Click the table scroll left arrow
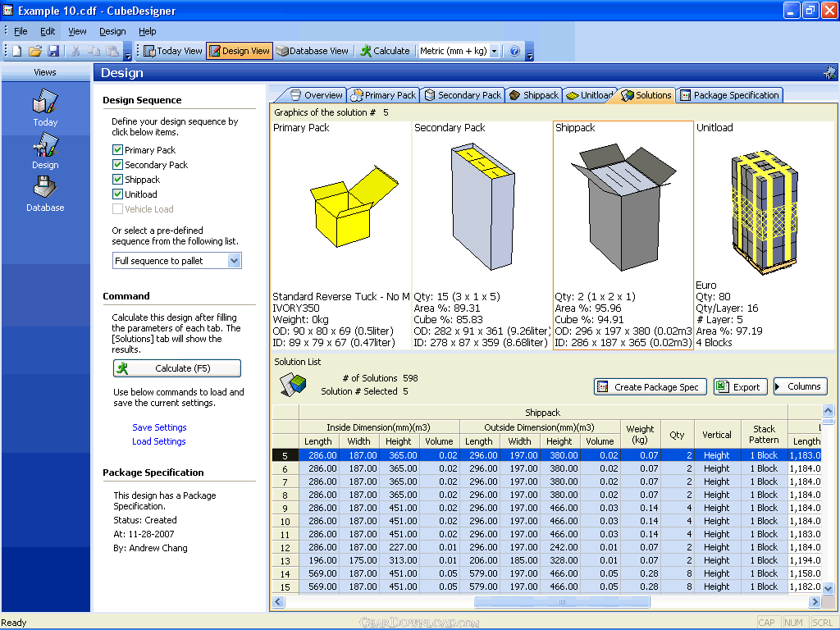This screenshot has width=840, height=630. (x=278, y=602)
